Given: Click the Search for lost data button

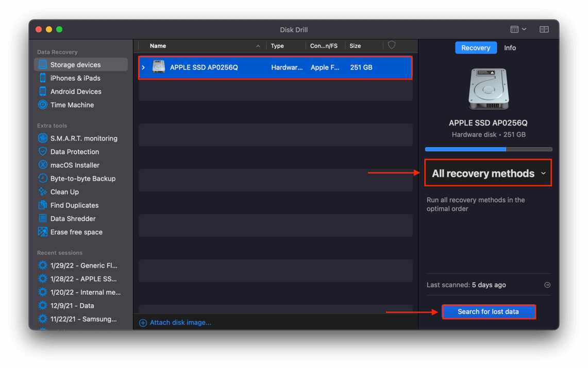Looking at the screenshot, I should 488,311.
